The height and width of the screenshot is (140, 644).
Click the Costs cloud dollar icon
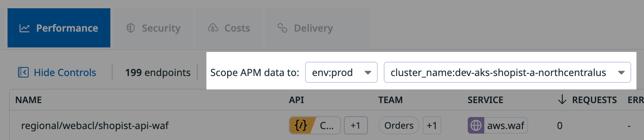(213, 28)
